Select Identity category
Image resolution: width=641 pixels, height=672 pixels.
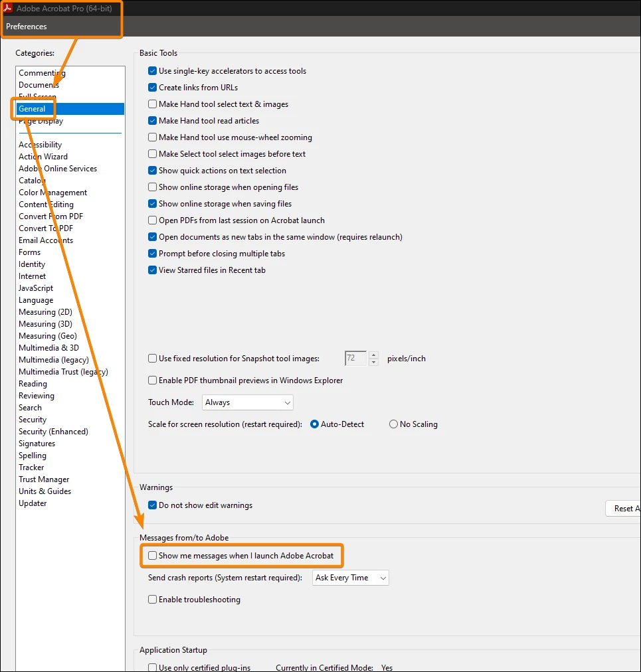32,264
